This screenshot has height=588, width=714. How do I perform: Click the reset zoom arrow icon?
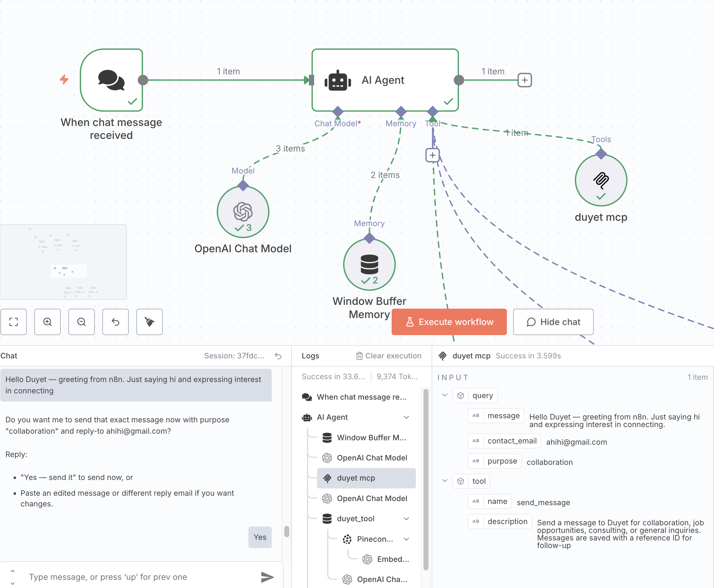point(116,322)
